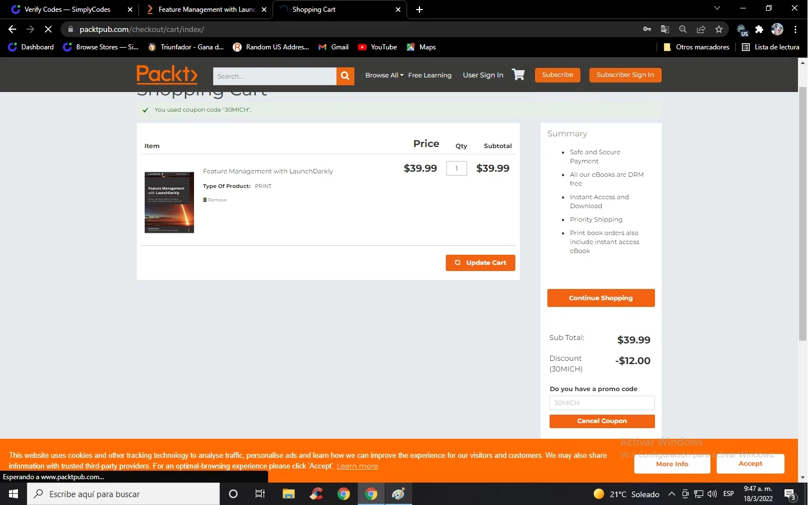Screen dimensions: 812x505
Task: Open the Dashboard bookmark
Action: 31,47
